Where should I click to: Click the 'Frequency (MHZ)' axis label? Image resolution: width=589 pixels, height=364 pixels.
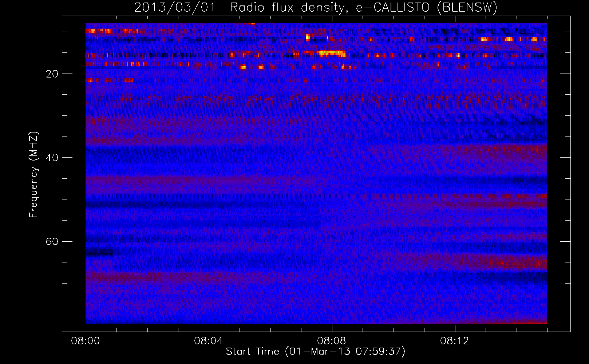33,175
